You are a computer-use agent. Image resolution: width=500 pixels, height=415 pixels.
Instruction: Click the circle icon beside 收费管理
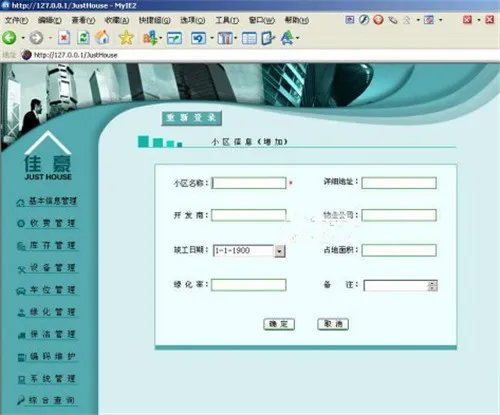pyautogui.click(x=21, y=224)
